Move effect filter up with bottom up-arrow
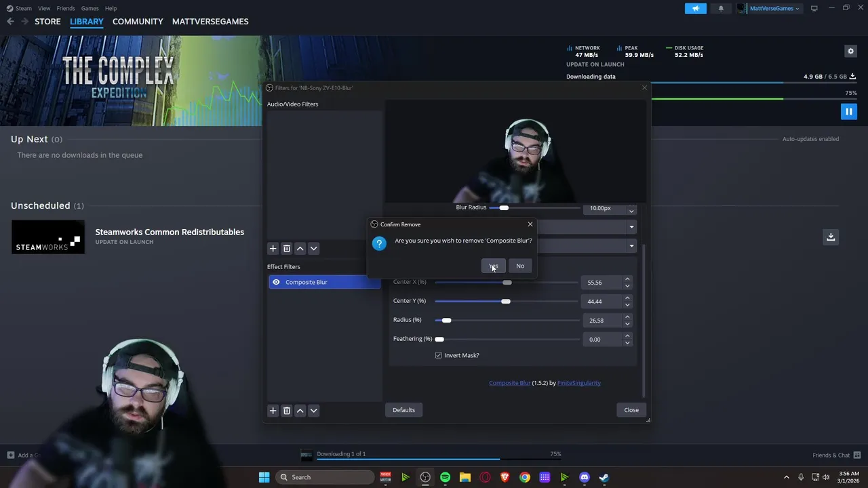Image resolution: width=868 pixels, height=488 pixels. [300, 410]
